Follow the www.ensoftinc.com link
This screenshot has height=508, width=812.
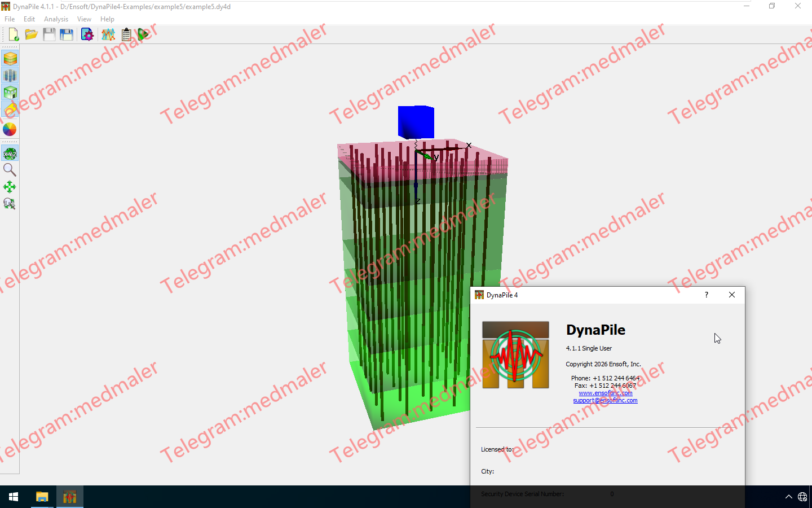pyautogui.click(x=605, y=393)
